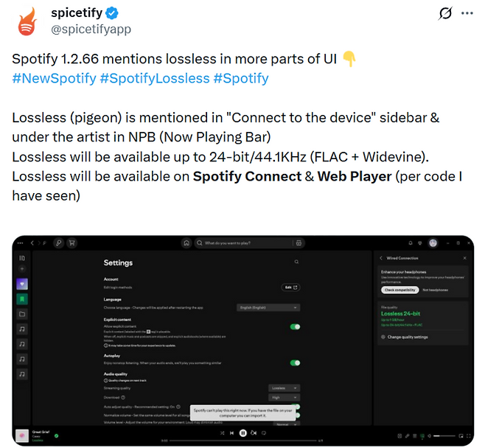The height and width of the screenshot is (448, 485).
Task: Open the Language dropdown
Action: coord(268,307)
